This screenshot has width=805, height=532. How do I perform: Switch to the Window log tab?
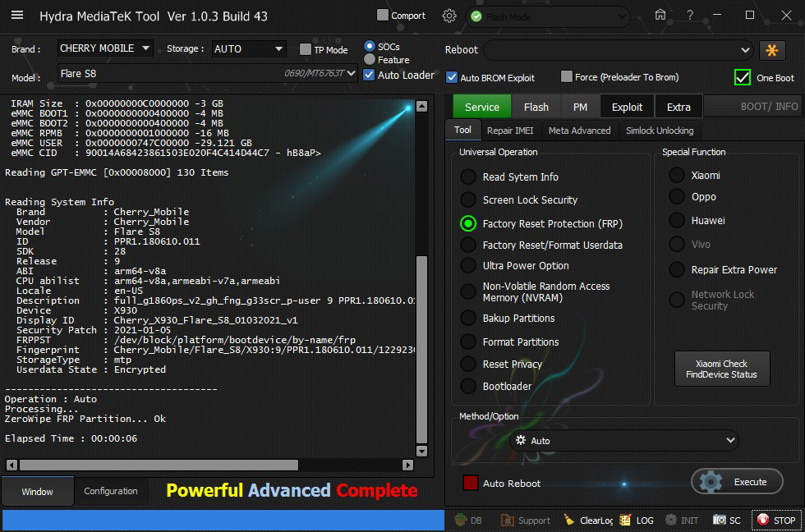coord(37,492)
